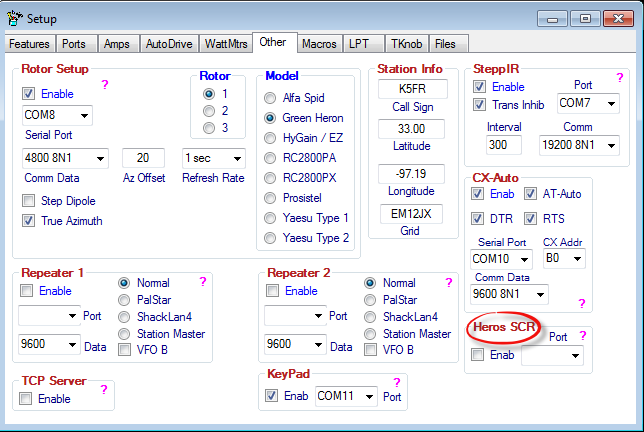The image size is (644, 432).
Task: Click the question mark help in CX-Auto
Action: point(581,303)
